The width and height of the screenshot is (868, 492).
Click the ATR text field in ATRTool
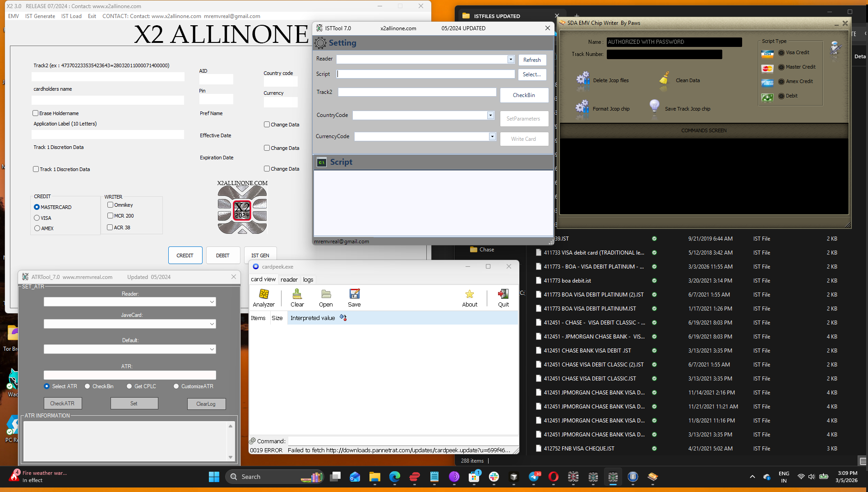point(130,375)
